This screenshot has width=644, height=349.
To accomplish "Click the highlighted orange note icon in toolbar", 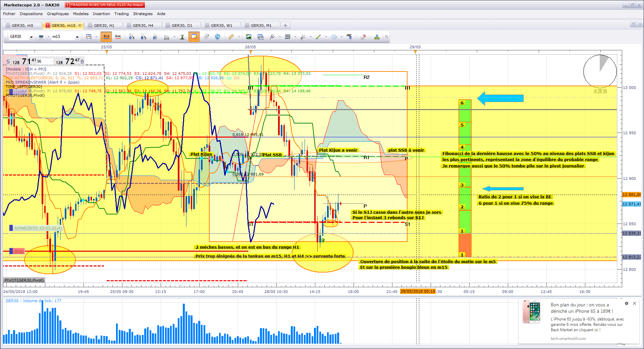I will click(194, 37).
